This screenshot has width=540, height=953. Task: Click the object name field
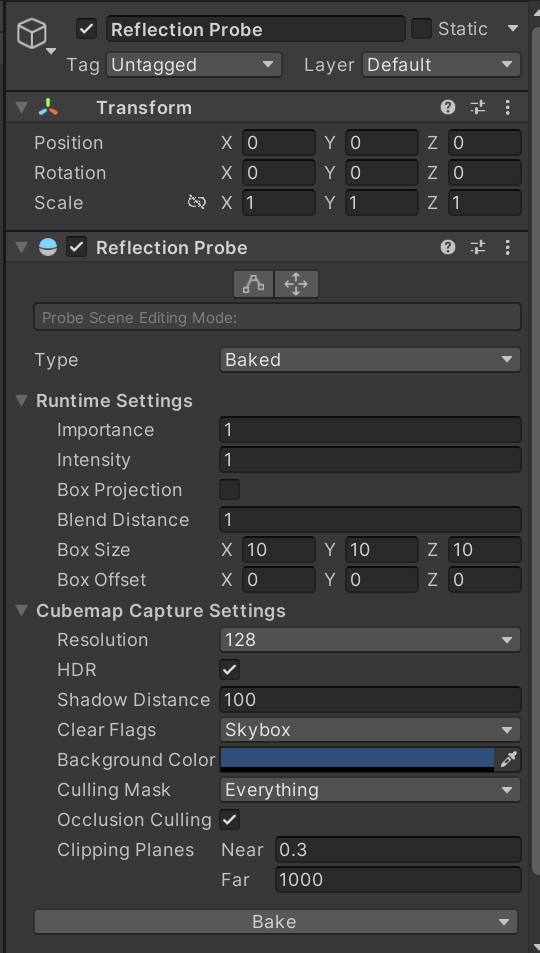pos(255,29)
